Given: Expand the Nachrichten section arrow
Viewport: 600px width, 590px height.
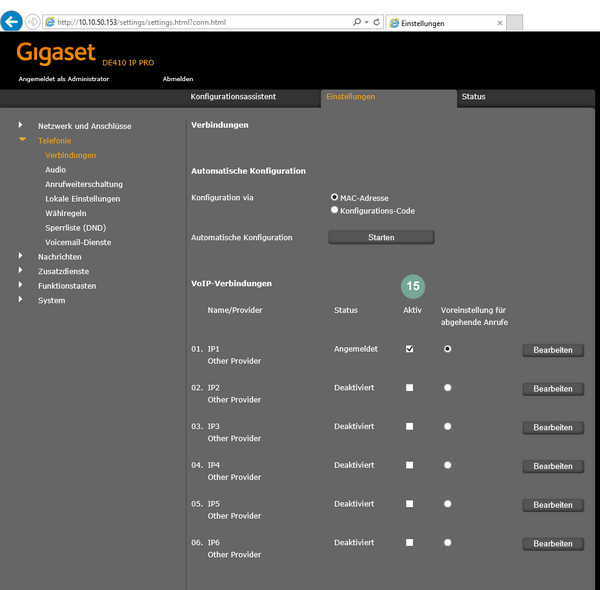Looking at the screenshot, I should (21, 256).
